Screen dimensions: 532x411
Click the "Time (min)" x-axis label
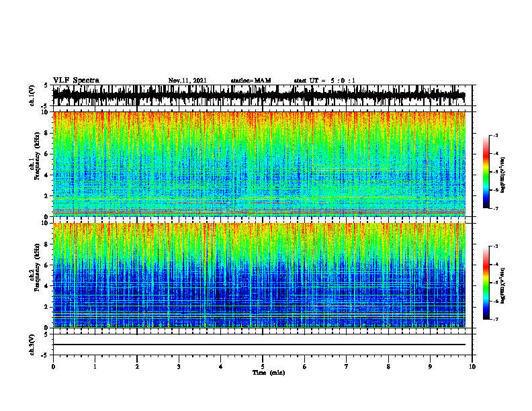269,373
